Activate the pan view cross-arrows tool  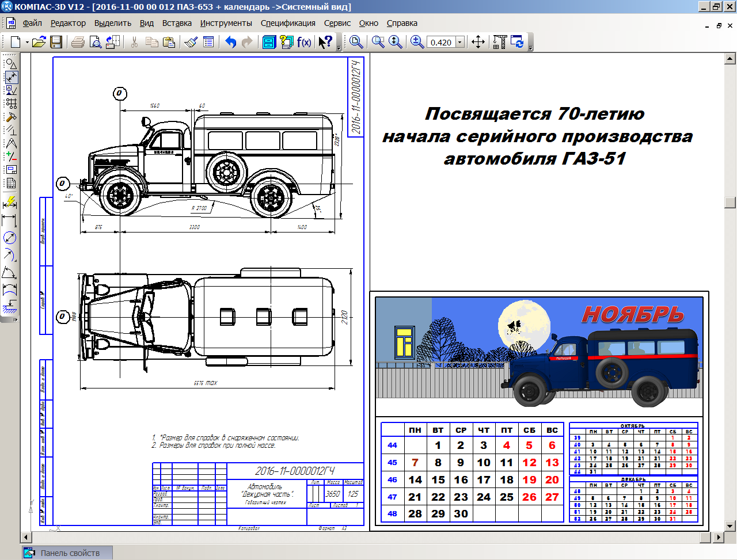[x=478, y=42]
